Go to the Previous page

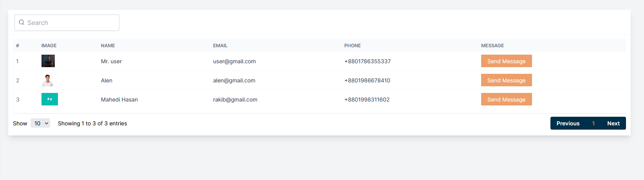[568, 123]
